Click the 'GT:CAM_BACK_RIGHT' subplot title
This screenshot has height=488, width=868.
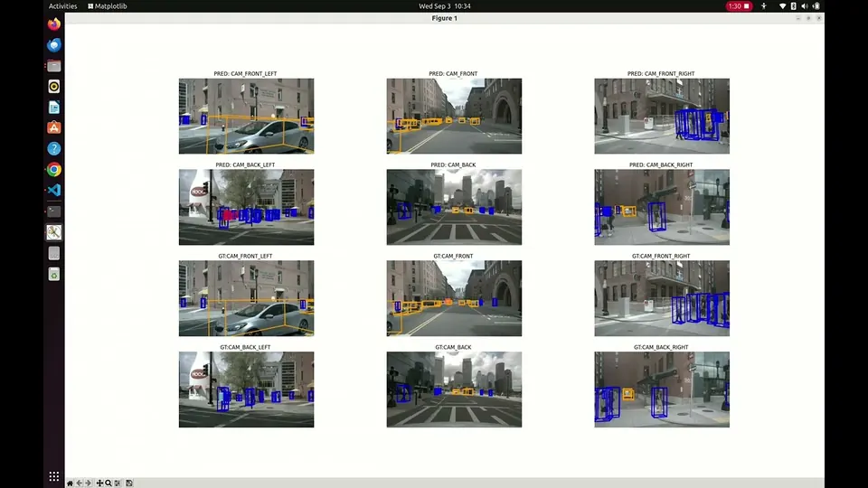(661, 347)
